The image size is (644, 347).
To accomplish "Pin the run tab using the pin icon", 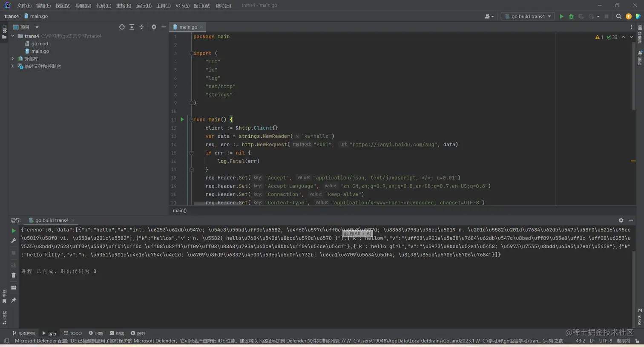I will (14, 301).
